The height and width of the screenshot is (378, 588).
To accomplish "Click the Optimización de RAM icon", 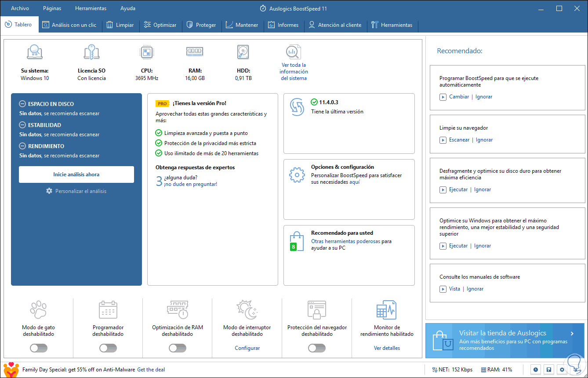I will (x=178, y=309).
